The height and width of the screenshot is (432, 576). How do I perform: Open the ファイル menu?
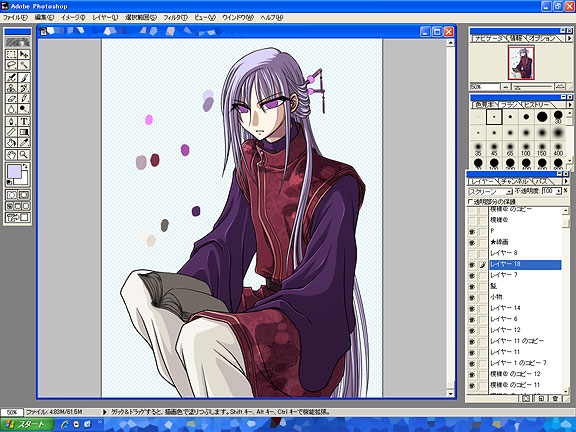15,17
